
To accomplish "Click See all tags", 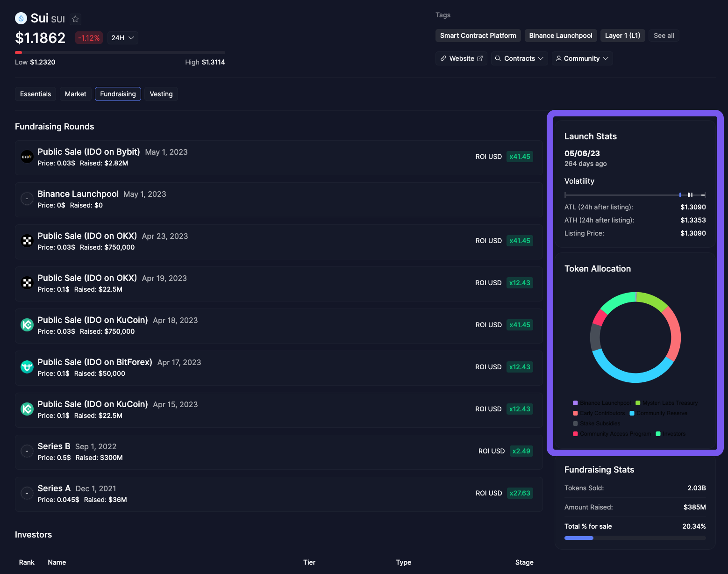I will 664,36.
